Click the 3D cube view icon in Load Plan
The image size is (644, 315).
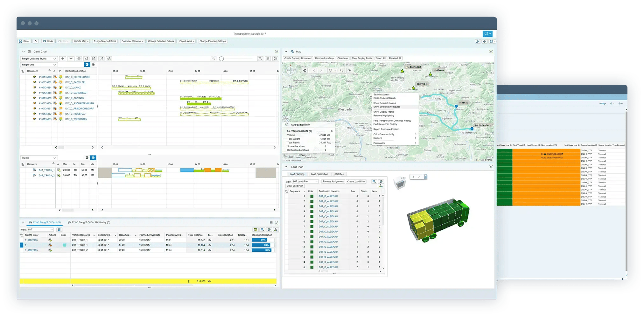point(400,184)
